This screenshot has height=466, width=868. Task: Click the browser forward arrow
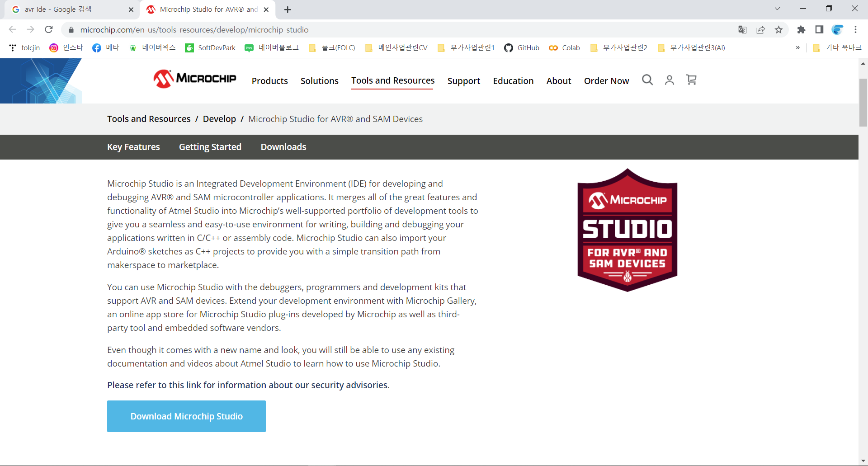(30, 29)
